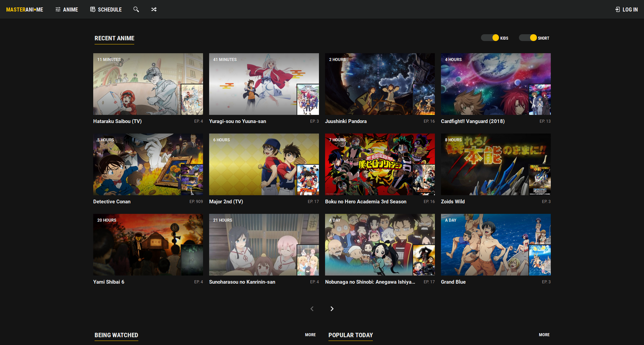Click the Zoids Wild title link
Image resolution: width=644 pixels, height=345 pixels.
453,202
